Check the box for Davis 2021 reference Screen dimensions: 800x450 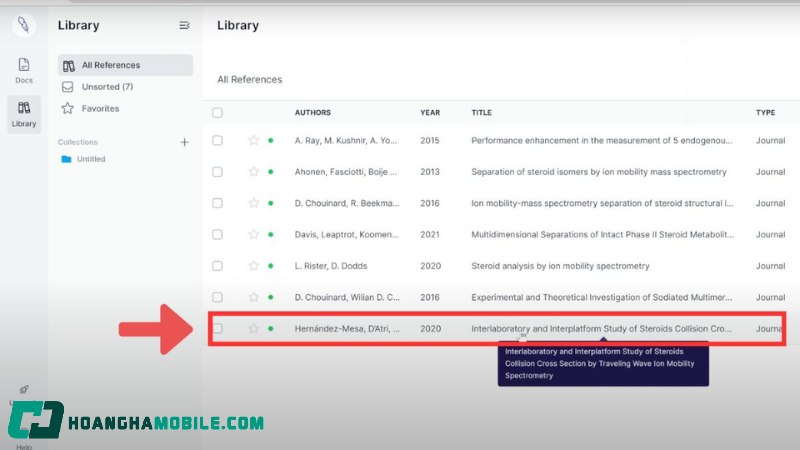point(217,235)
